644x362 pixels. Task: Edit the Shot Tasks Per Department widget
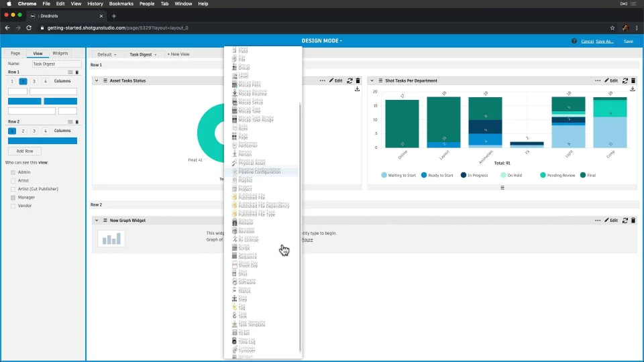[x=611, y=81]
